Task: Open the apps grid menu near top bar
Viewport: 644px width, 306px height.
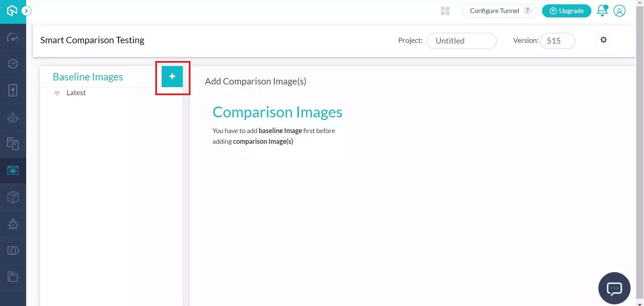Action: coord(445,11)
